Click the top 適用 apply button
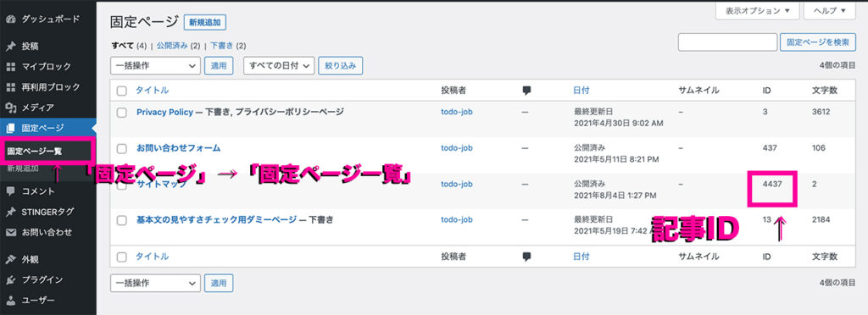 tap(219, 65)
